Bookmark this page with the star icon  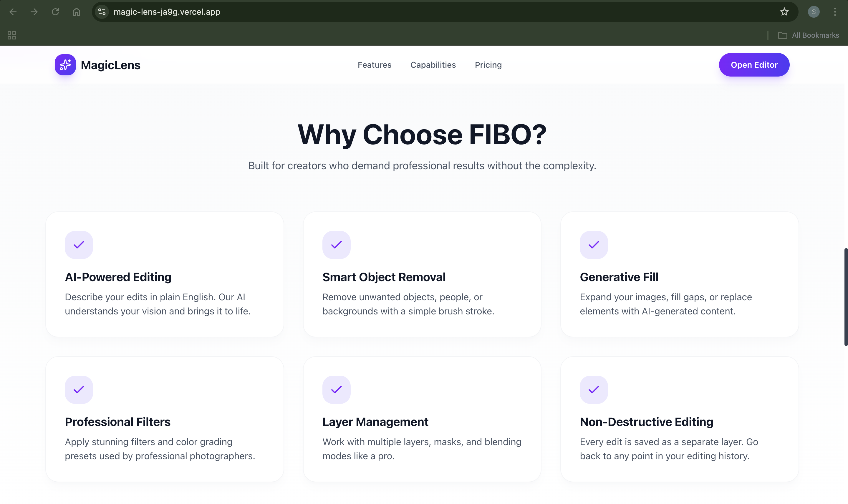click(784, 12)
